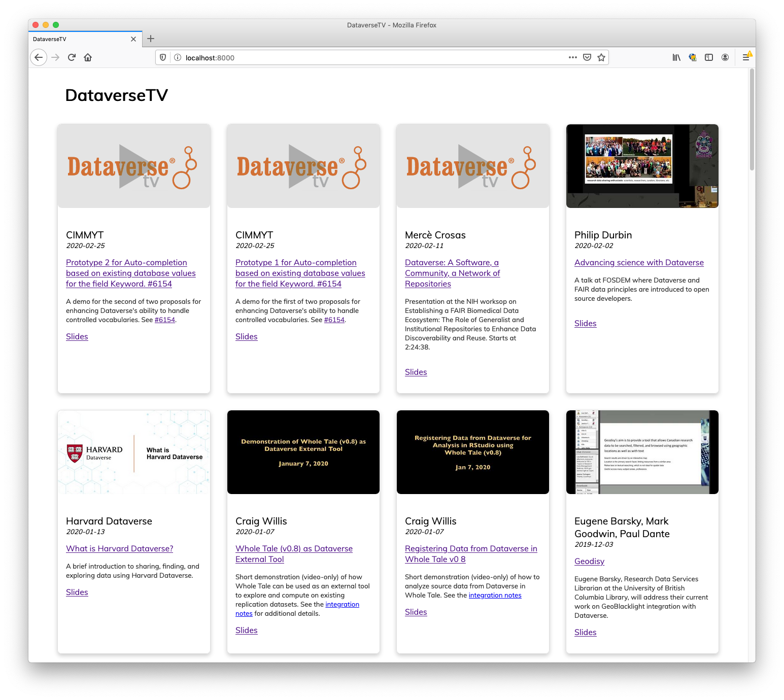784x700 pixels.
Task: Open What is Harvard Dataverse? link
Action: tap(120, 548)
